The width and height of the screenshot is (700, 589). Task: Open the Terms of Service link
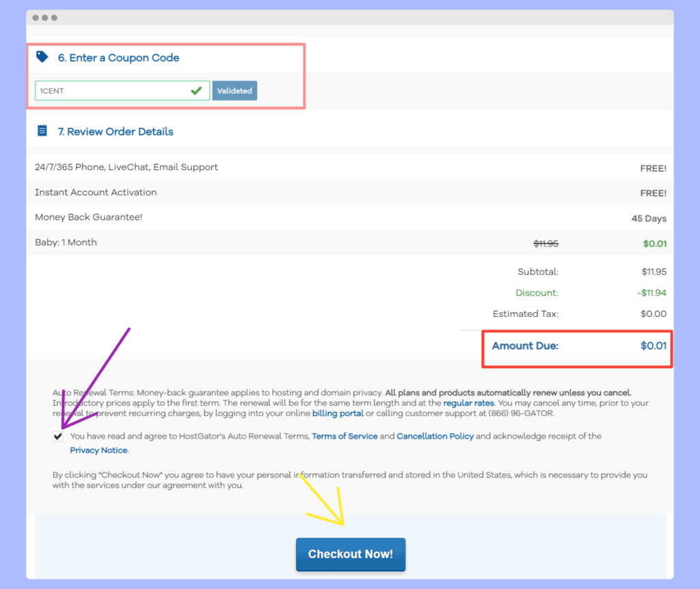345,436
